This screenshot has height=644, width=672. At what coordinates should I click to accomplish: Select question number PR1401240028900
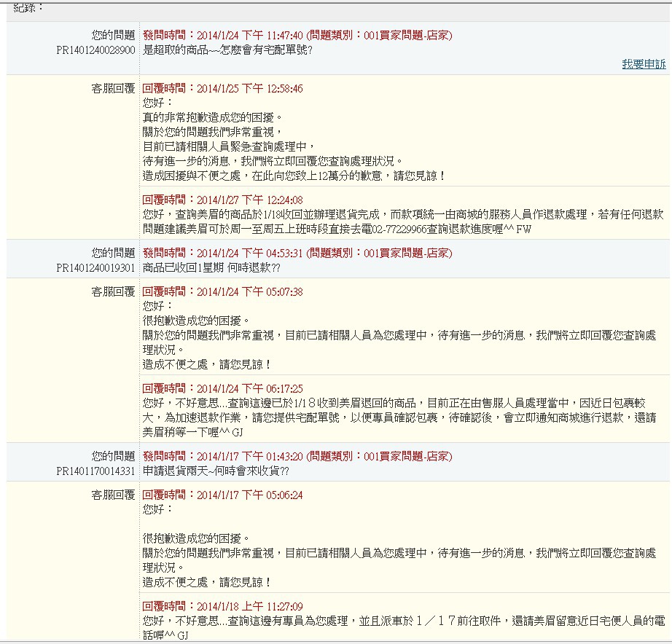pos(95,50)
